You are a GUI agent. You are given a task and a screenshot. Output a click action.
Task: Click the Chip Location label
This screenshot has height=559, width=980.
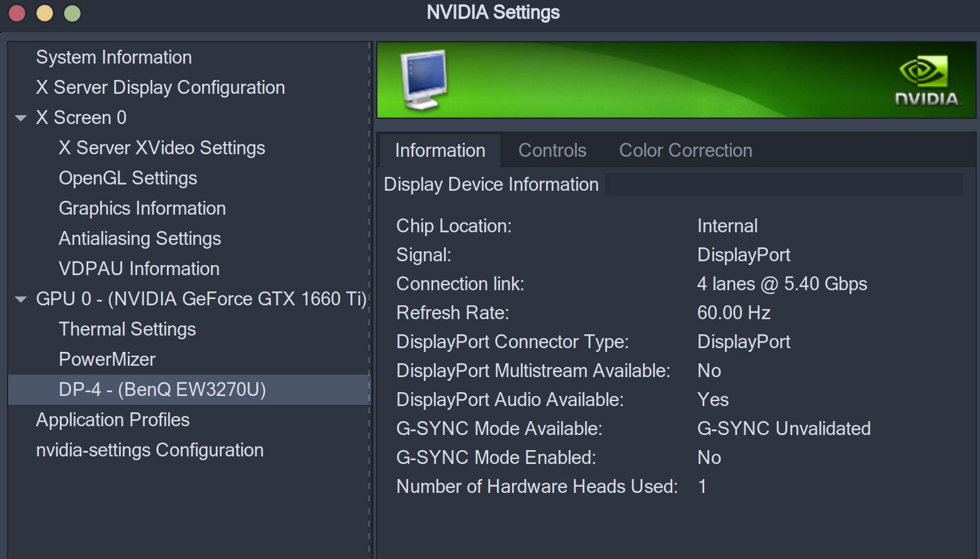point(454,226)
